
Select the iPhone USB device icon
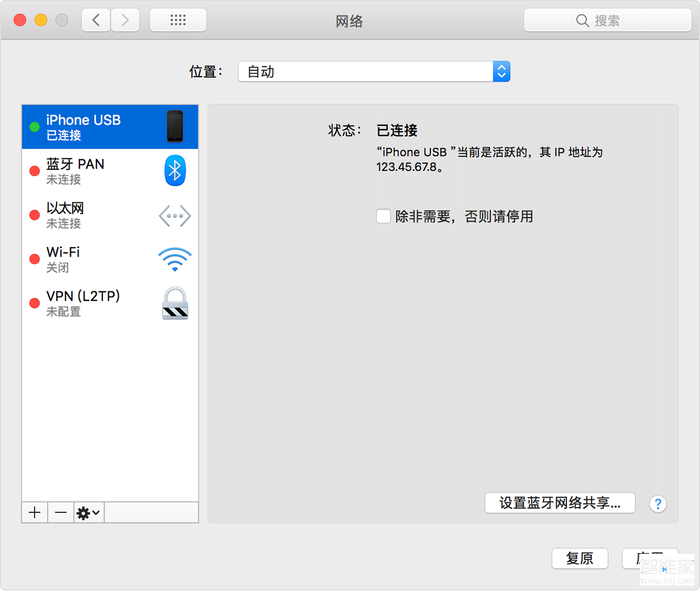[175, 126]
